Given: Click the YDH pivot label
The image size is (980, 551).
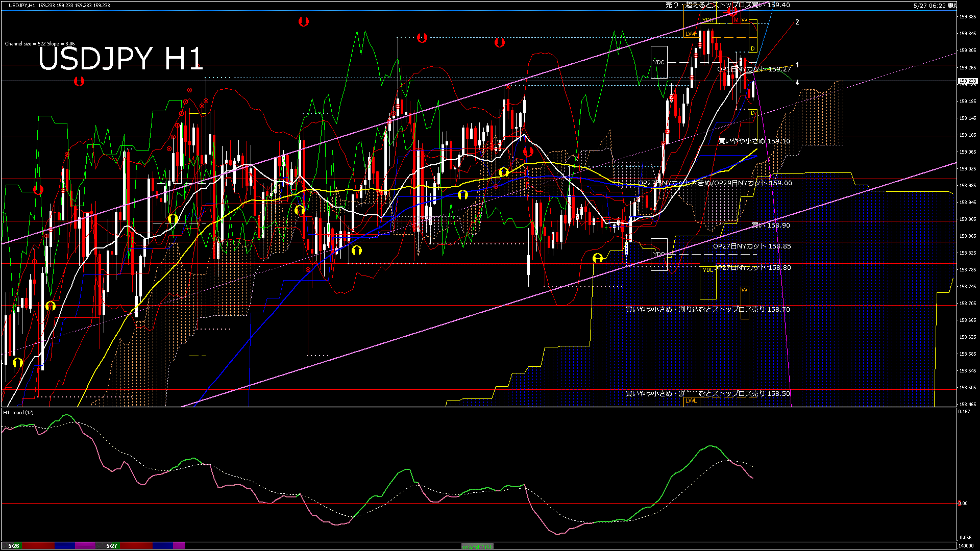Looking at the screenshot, I should [x=707, y=20].
